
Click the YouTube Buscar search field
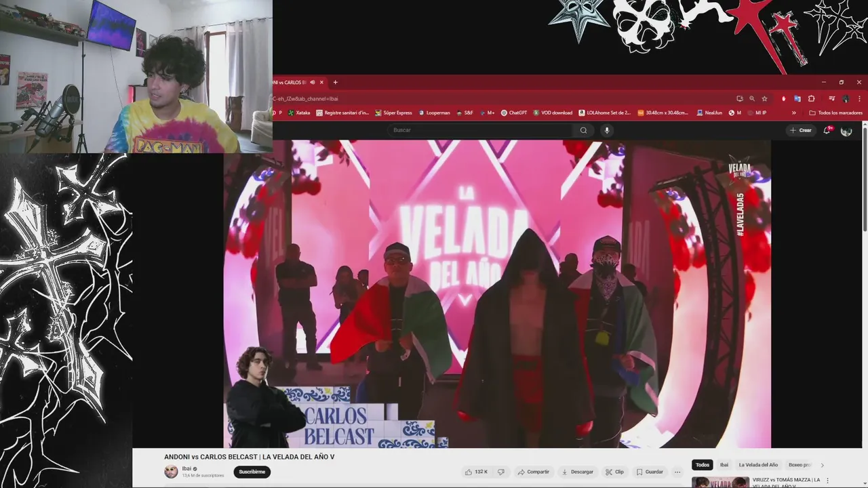tap(481, 130)
